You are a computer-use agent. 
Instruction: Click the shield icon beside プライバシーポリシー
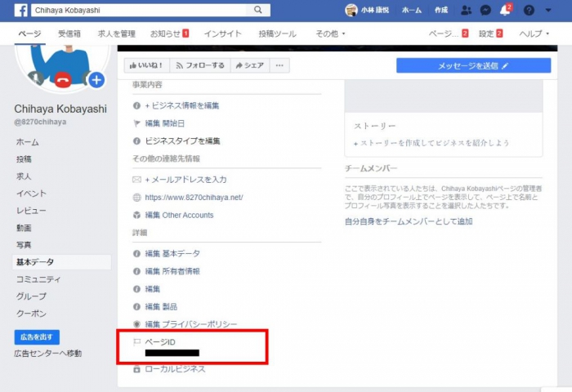136,324
